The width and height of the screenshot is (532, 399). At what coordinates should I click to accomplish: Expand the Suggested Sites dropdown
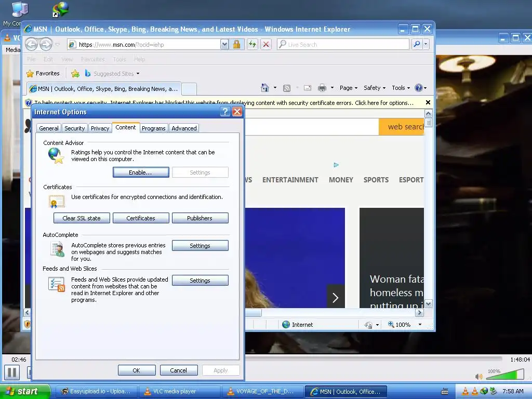click(138, 74)
